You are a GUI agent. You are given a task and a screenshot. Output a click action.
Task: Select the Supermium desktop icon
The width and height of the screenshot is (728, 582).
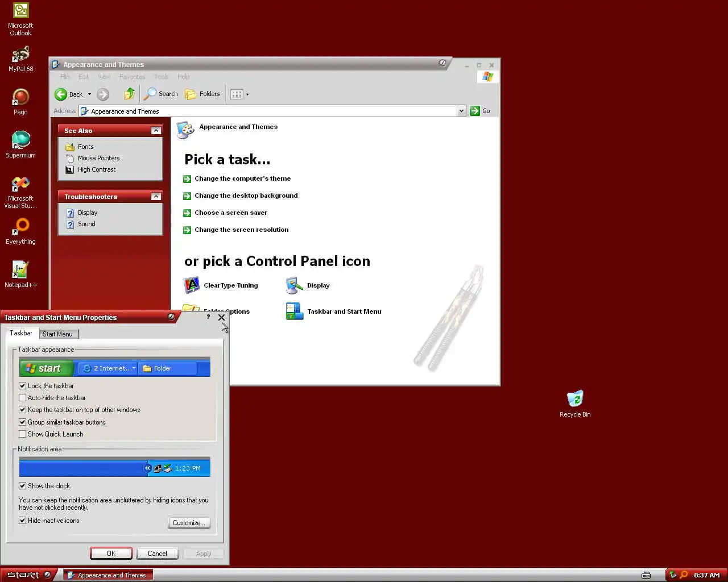point(20,145)
